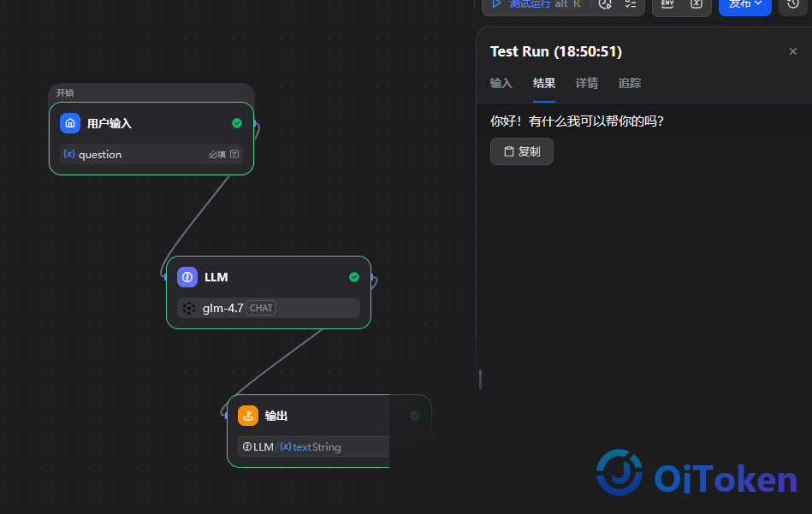The height and width of the screenshot is (514, 812).
Task: Go to the 追踪 tab
Action: (x=630, y=83)
